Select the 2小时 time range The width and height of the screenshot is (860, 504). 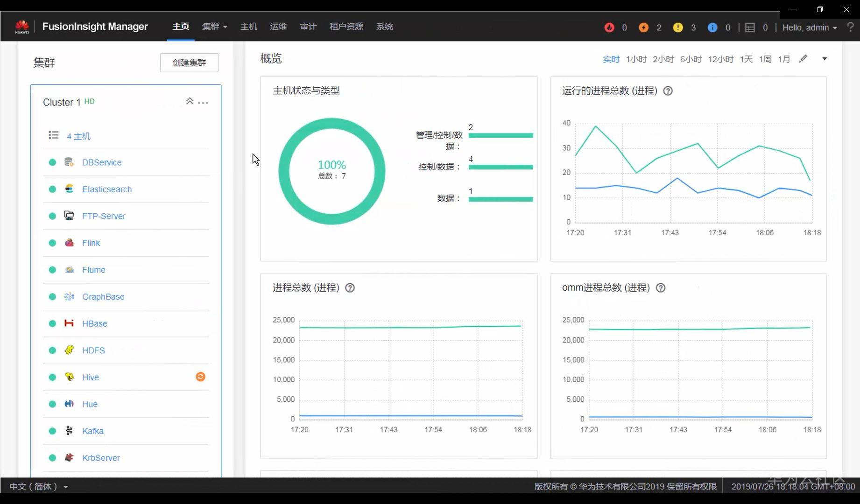(663, 59)
